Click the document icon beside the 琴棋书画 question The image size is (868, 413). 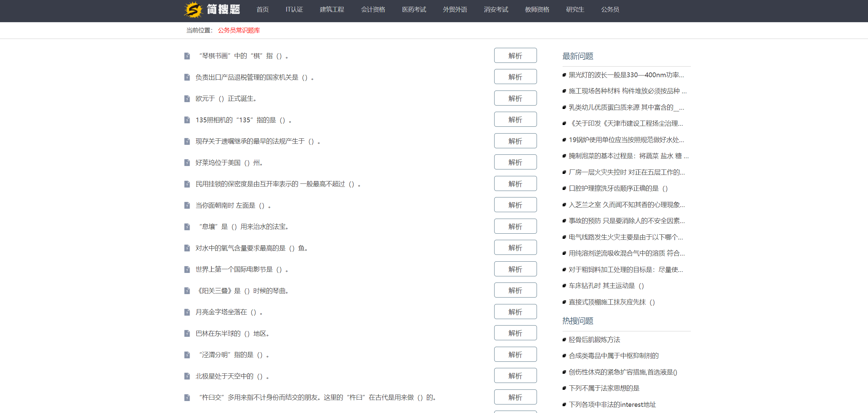[x=187, y=56]
